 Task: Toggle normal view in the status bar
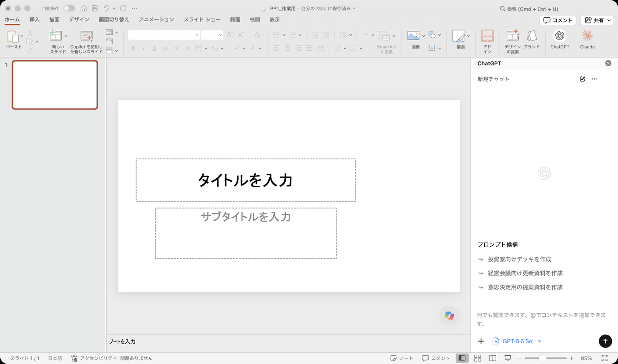462,358
